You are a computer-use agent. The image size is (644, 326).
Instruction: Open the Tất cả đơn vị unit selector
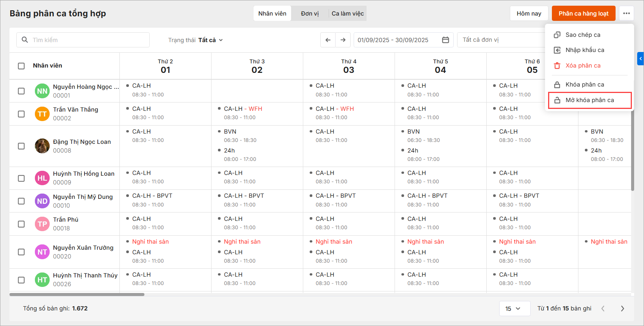coord(500,40)
